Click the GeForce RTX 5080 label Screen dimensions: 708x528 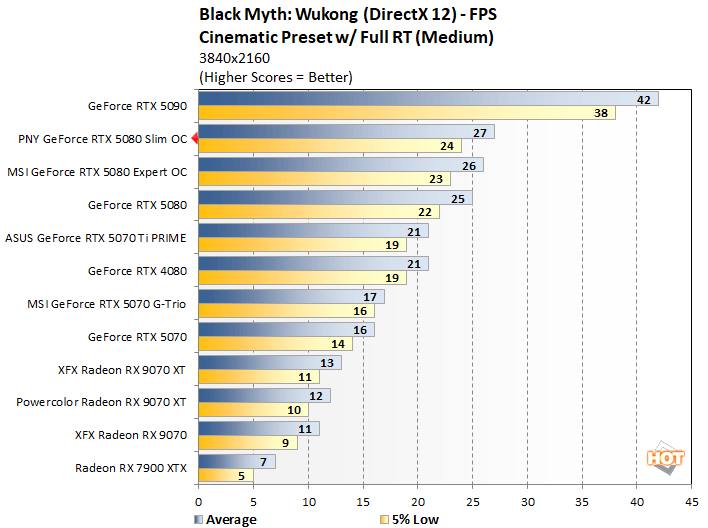(x=137, y=205)
